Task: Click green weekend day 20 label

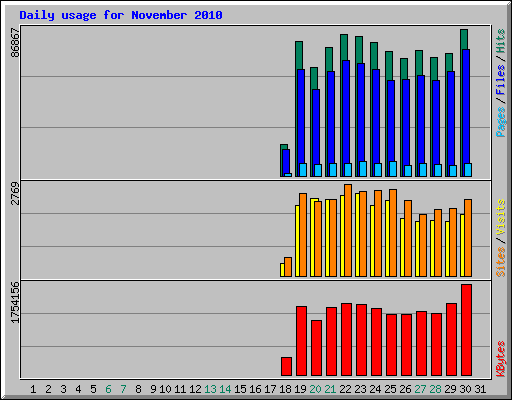Action: coord(315,389)
